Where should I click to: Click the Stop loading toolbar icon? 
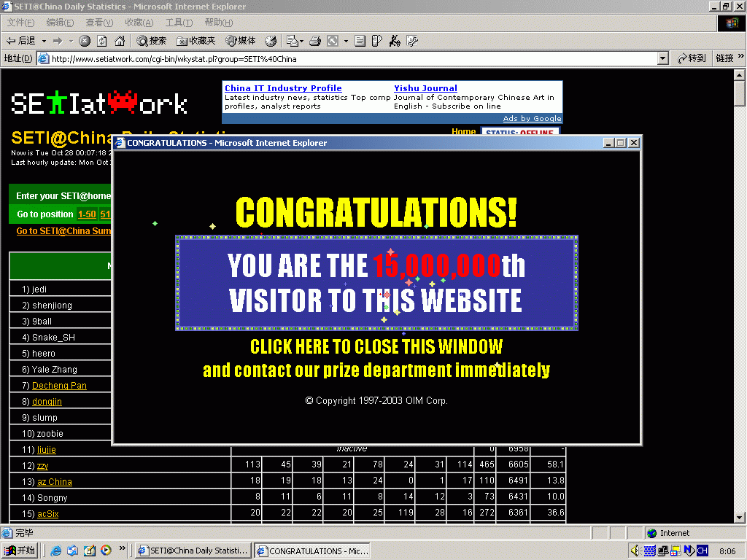click(85, 41)
